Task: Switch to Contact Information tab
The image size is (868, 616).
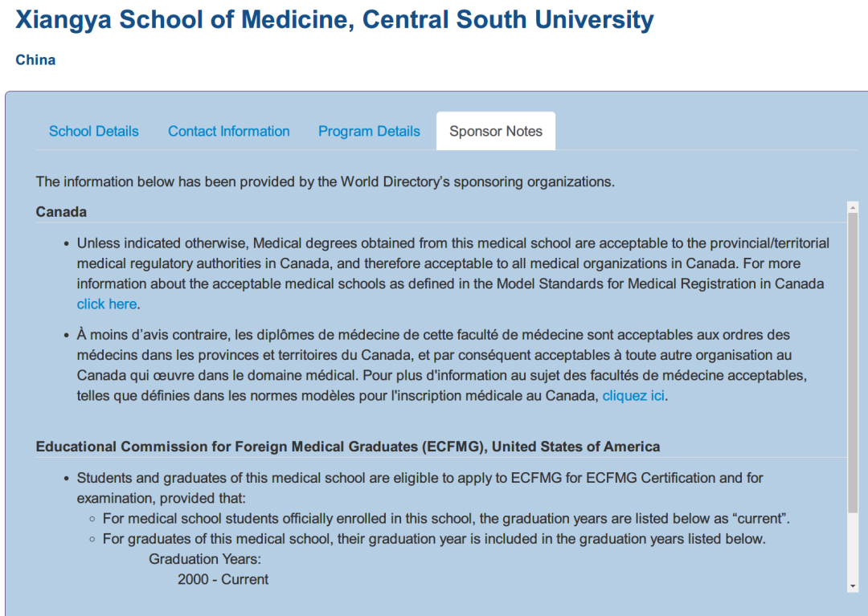Action: [228, 131]
